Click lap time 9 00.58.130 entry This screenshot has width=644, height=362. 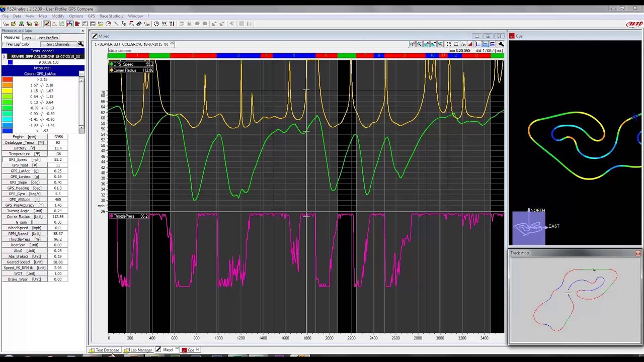[x=48, y=62]
